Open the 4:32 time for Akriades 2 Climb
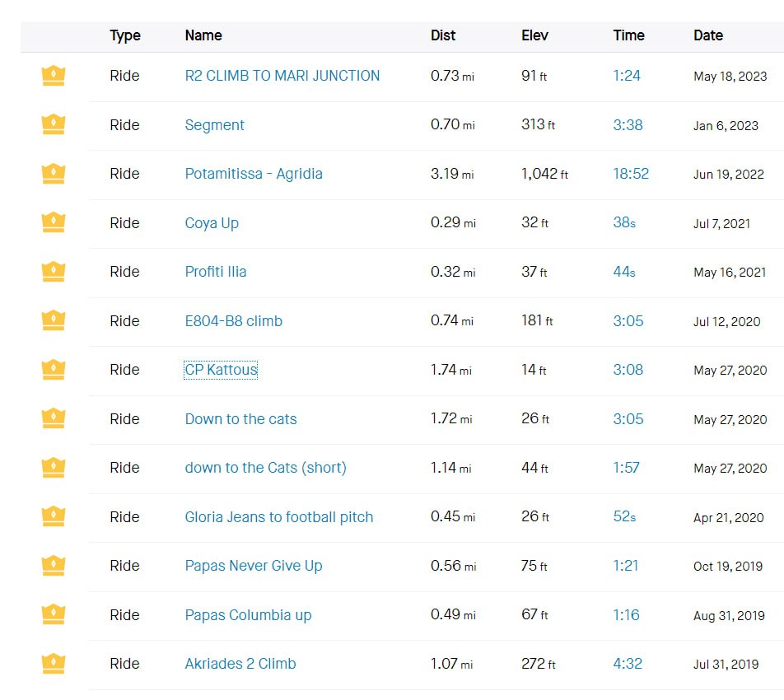This screenshot has width=784, height=700. point(628,664)
